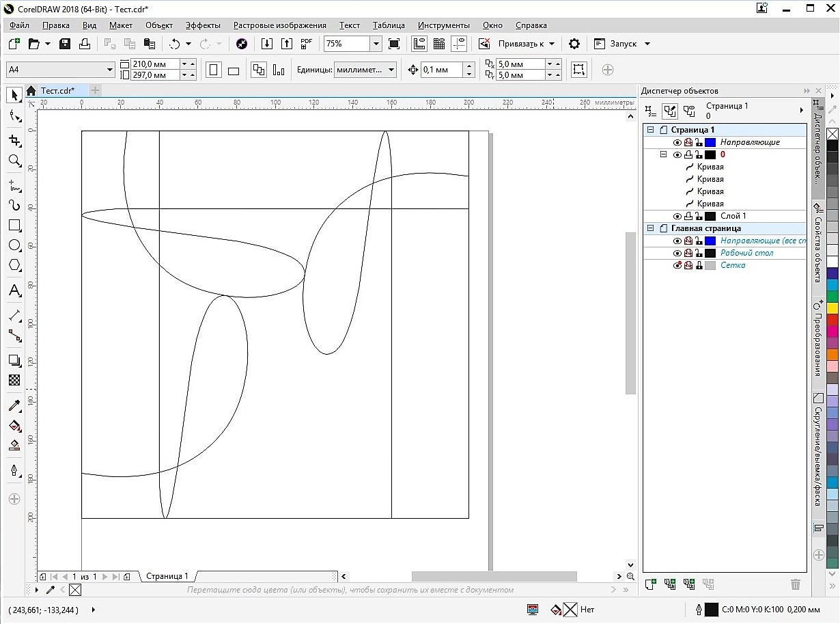Pick the Parallel Dimension tool
The width and height of the screenshot is (840, 624).
click(14, 315)
